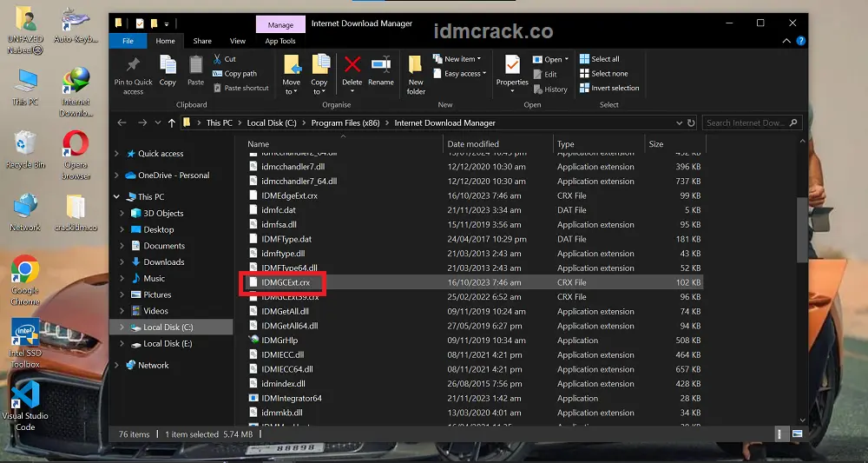This screenshot has width=868, height=463.
Task: Sort by Size column header
Action: [x=674, y=144]
